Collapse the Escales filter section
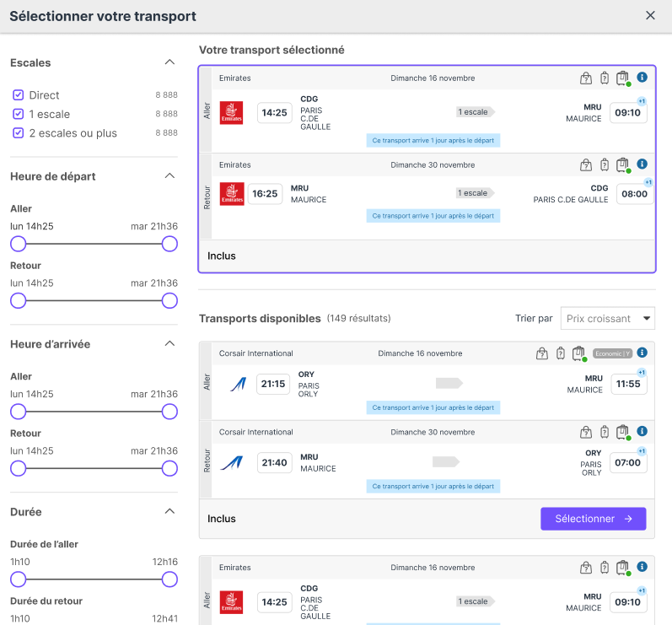The height and width of the screenshot is (625, 672). pyautogui.click(x=169, y=62)
